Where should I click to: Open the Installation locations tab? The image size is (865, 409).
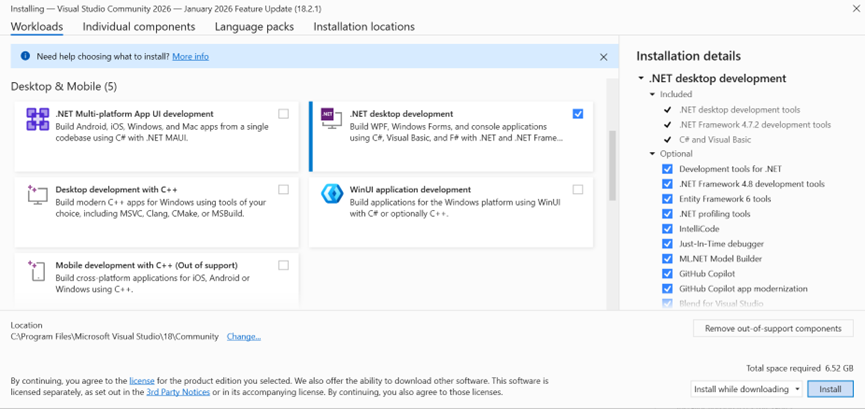(x=364, y=26)
